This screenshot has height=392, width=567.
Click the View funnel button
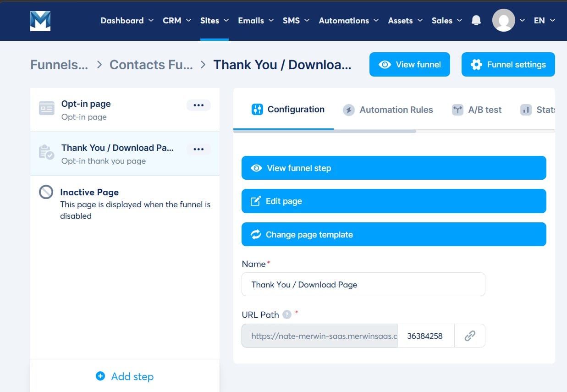pyautogui.click(x=410, y=65)
